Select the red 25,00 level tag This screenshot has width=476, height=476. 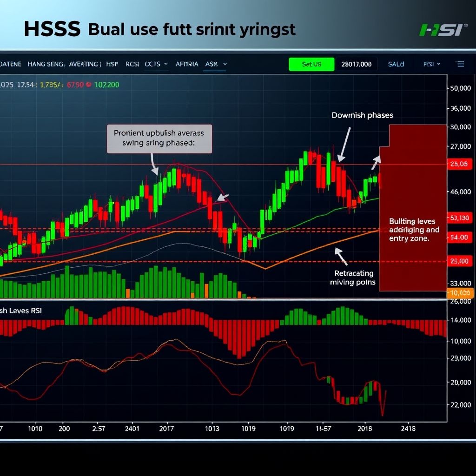point(459,261)
